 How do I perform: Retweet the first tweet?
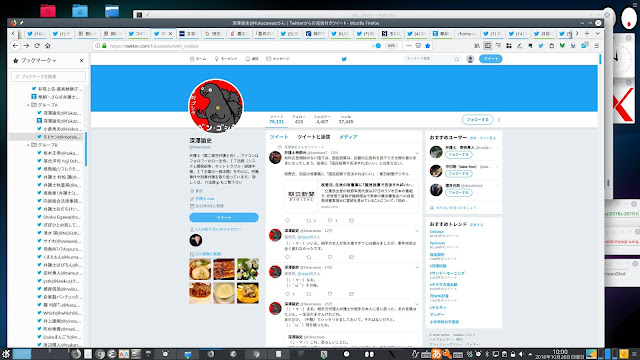click(309, 220)
